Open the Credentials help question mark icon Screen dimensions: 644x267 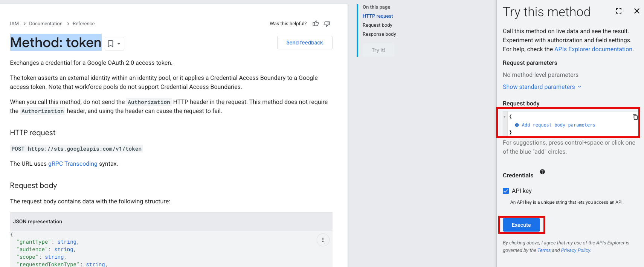point(542,172)
